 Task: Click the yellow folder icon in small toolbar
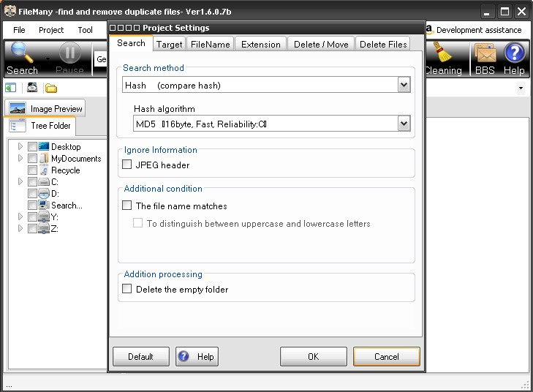51,88
